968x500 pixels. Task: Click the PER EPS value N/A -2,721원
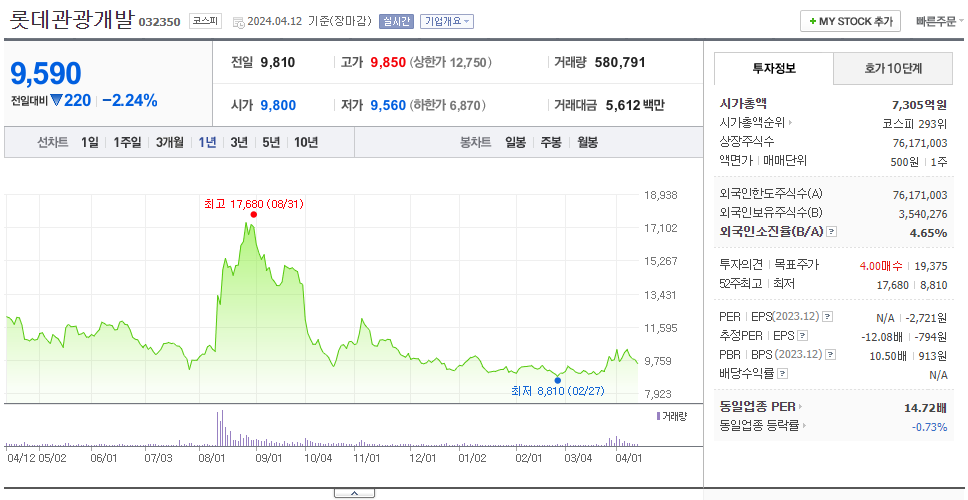(912, 318)
